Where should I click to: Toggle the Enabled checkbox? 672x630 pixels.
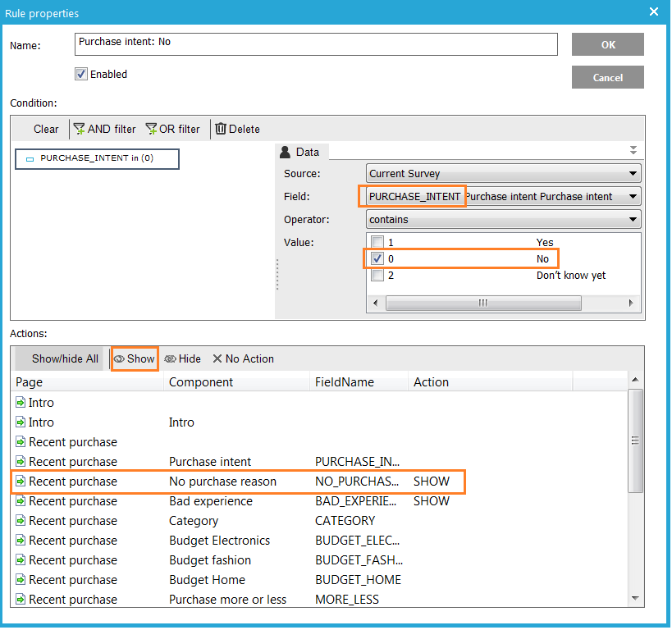click(81, 74)
